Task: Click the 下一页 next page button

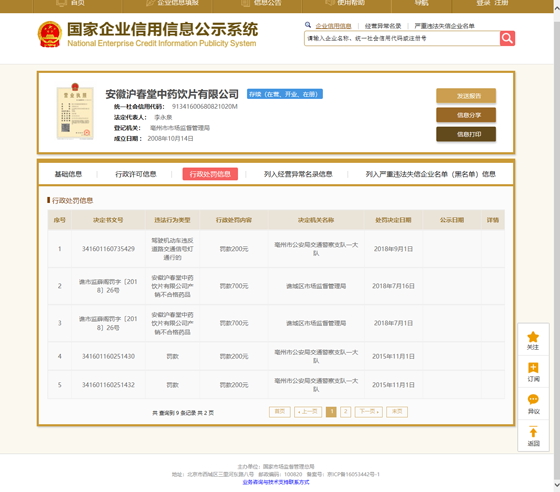Action: tap(369, 412)
